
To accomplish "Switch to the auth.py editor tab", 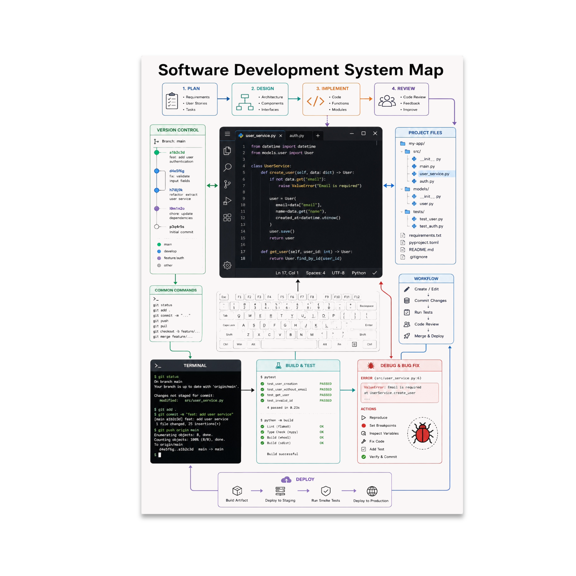I will pos(297,136).
